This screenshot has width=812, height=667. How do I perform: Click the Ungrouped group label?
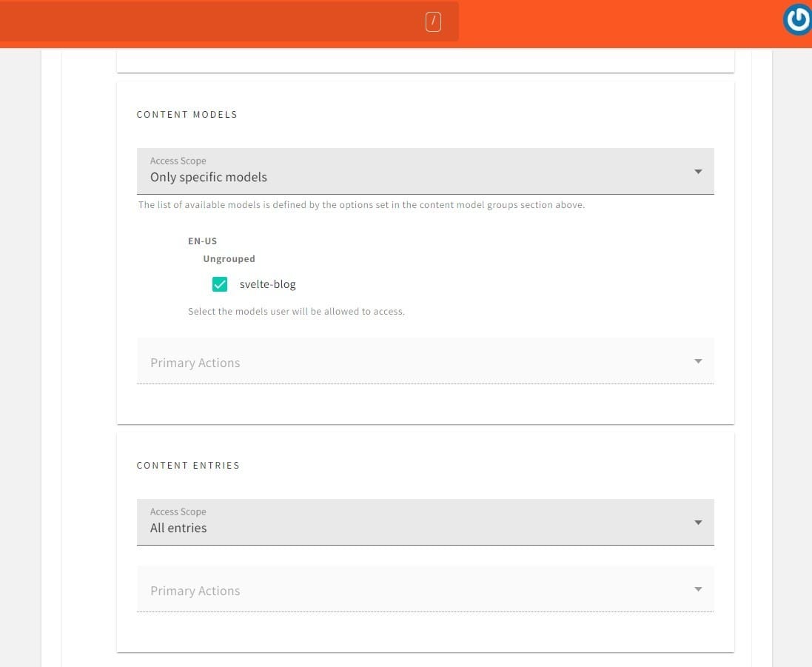pyautogui.click(x=229, y=259)
